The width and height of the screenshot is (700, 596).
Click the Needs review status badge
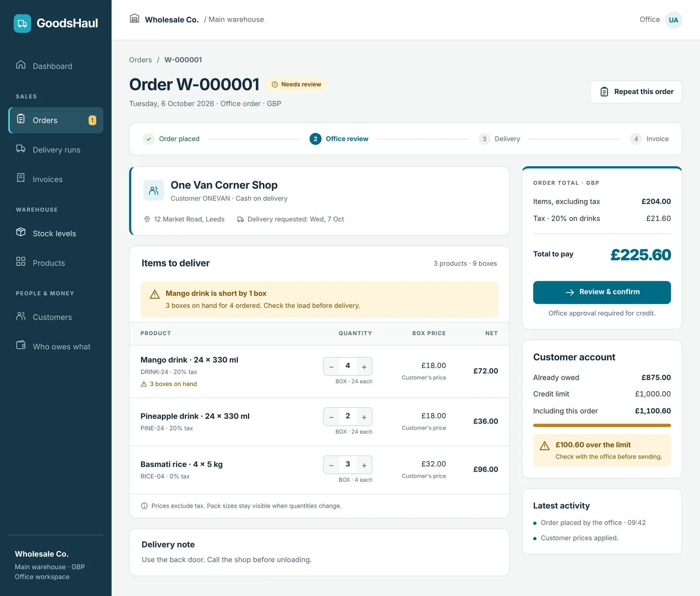coord(297,84)
